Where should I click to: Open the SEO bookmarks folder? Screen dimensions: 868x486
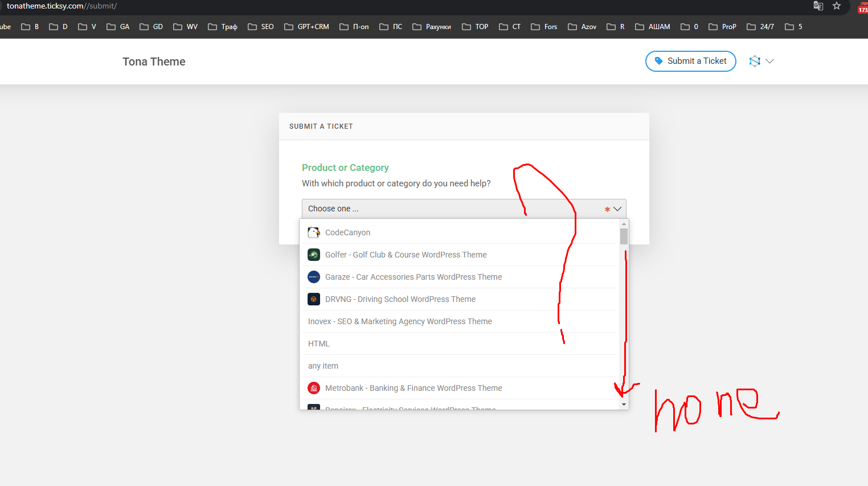click(260, 27)
